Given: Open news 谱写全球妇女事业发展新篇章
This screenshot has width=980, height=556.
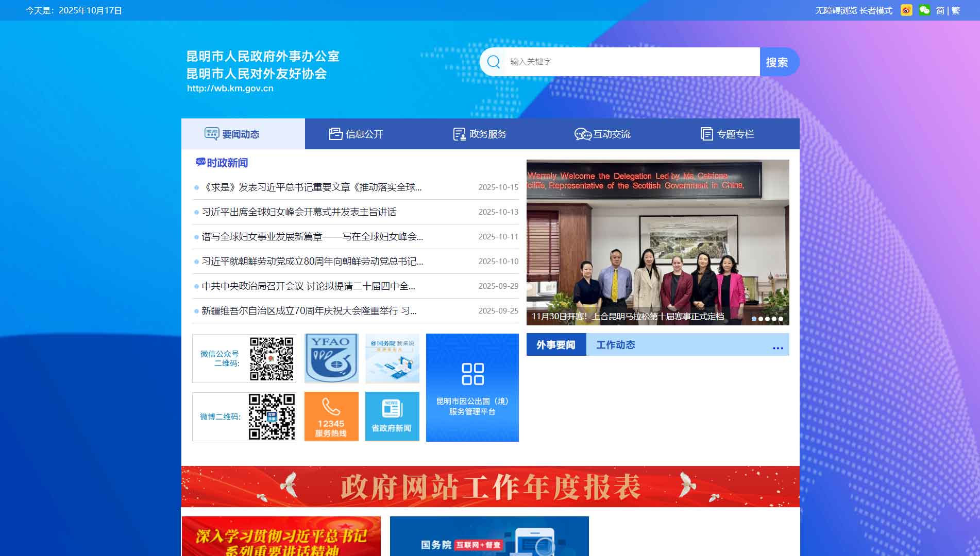Looking at the screenshot, I should pyautogui.click(x=312, y=237).
